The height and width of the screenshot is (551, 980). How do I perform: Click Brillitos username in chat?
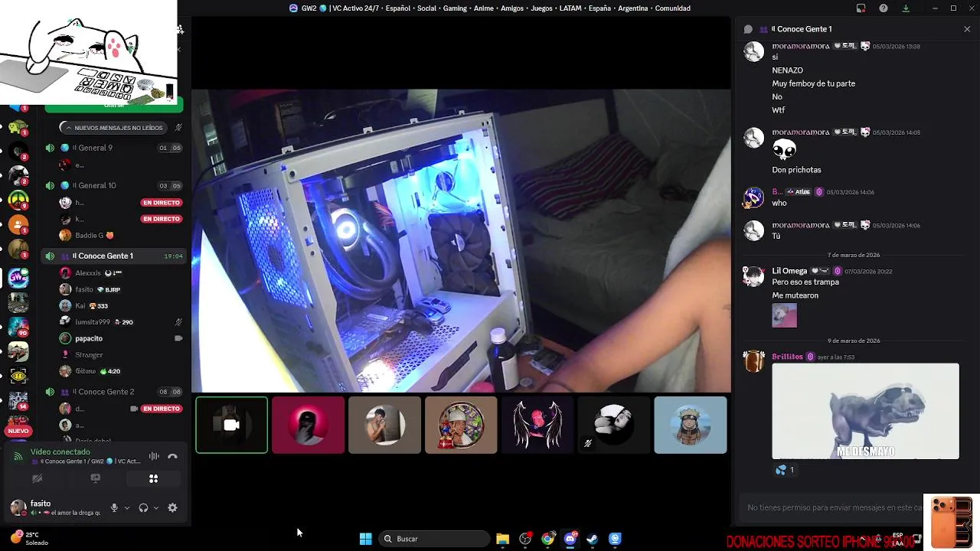[787, 357]
